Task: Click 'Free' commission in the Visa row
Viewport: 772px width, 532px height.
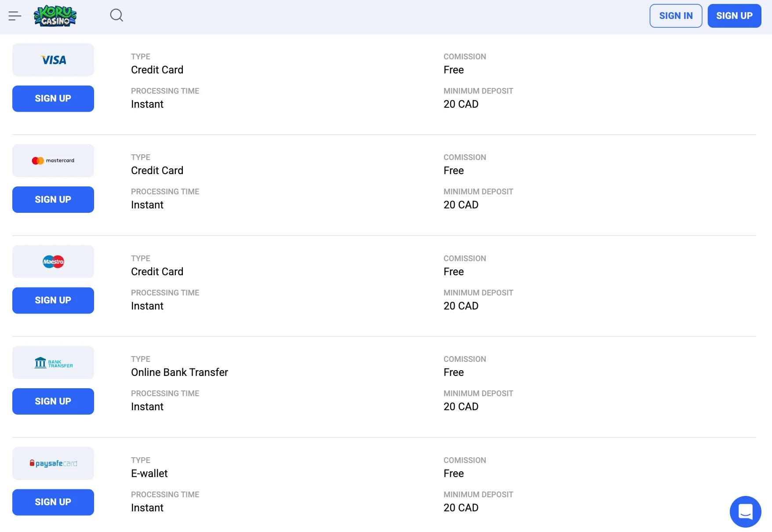Action: point(454,70)
